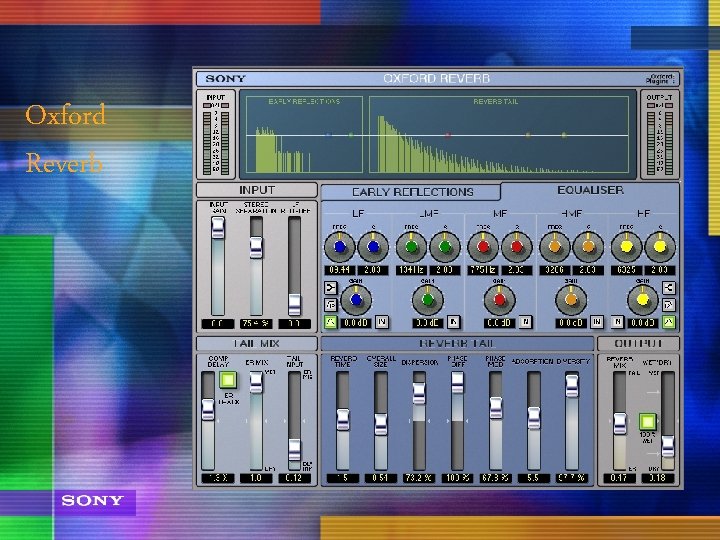720x540 pixels.
Task: Click the green LMF frequency knob
Action: coord(411,247)
